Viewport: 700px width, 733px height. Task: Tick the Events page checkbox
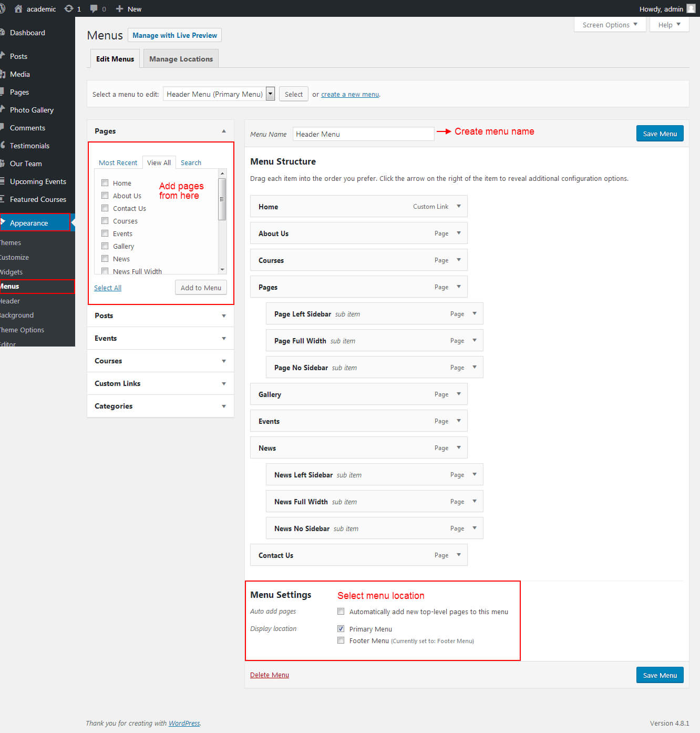point(105,233)
